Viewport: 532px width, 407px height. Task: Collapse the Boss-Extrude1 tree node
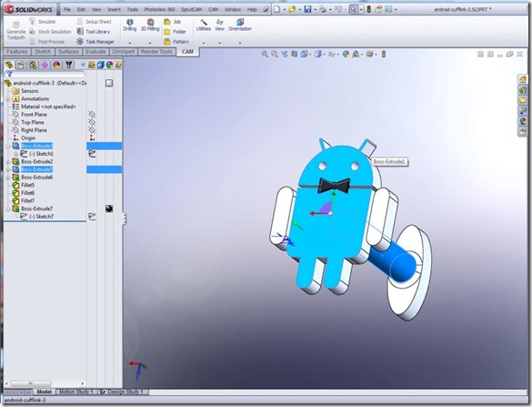pos(8,146)
